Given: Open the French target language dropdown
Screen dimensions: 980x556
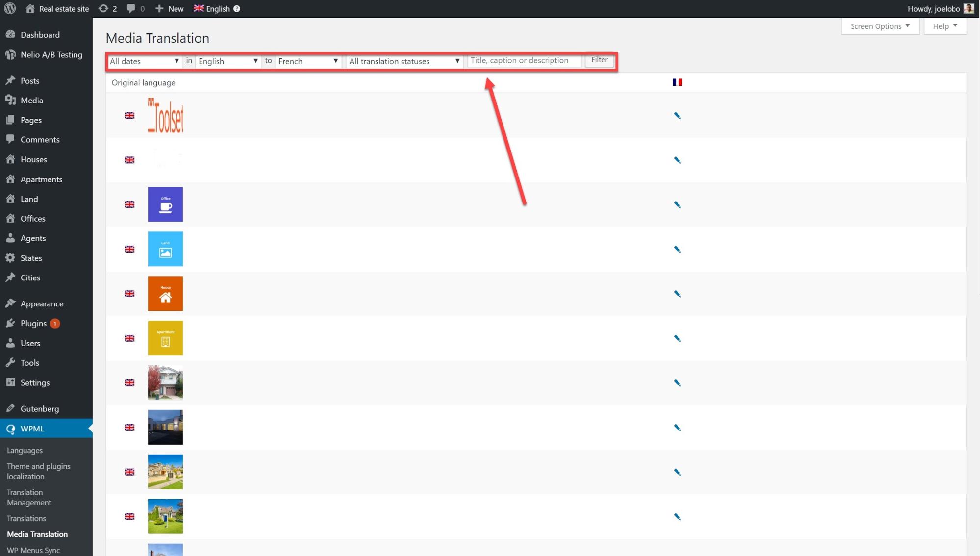Looking at the screenshot, I should [308, 61].
